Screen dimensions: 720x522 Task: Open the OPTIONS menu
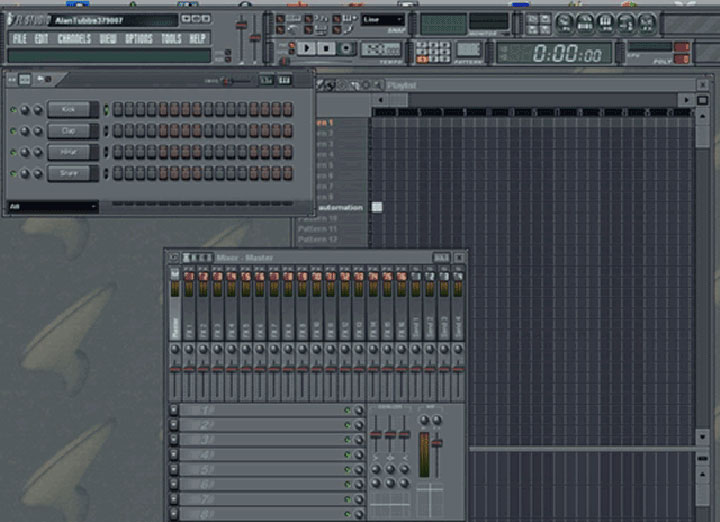pyautogui.click(x=139, y=39)
